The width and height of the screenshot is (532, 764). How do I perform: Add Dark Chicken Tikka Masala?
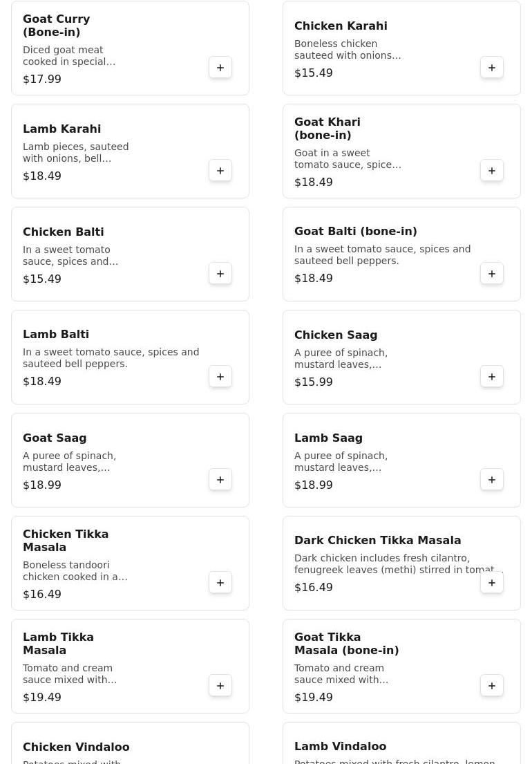pos(492,583)
